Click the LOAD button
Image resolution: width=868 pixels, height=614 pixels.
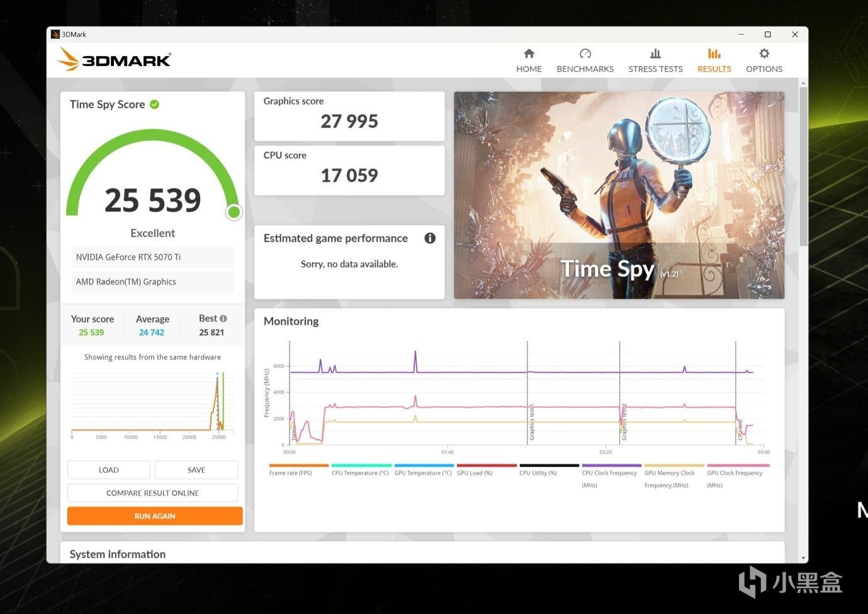109,470
